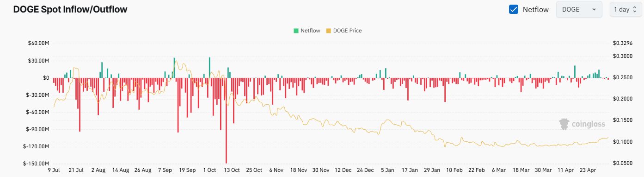Click the 2 Aug date label
Screen dimensions: 644x177
click(99, 171)
